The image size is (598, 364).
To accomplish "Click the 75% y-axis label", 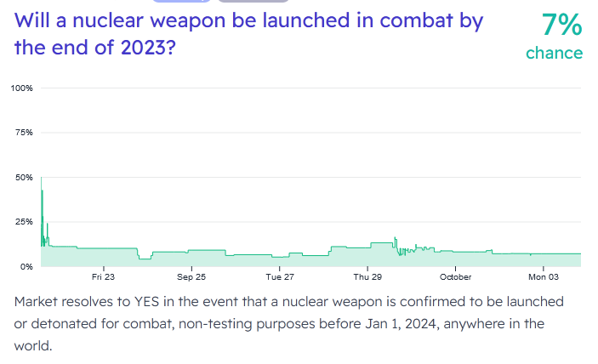I will coord(23,133).
